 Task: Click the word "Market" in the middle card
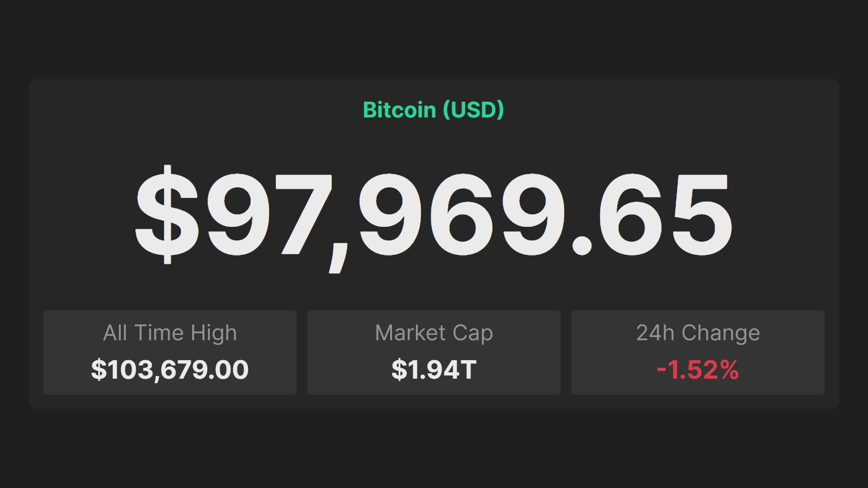pos(410,333)
